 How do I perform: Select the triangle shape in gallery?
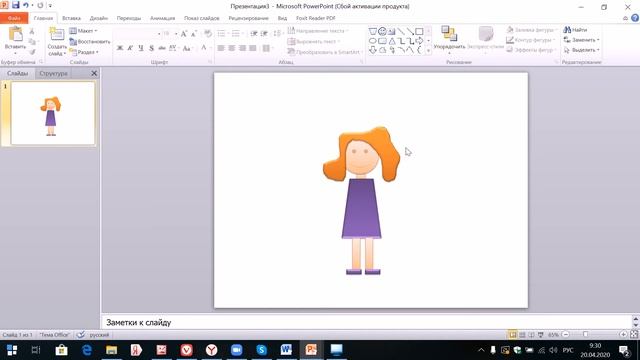tap(391, 41)
